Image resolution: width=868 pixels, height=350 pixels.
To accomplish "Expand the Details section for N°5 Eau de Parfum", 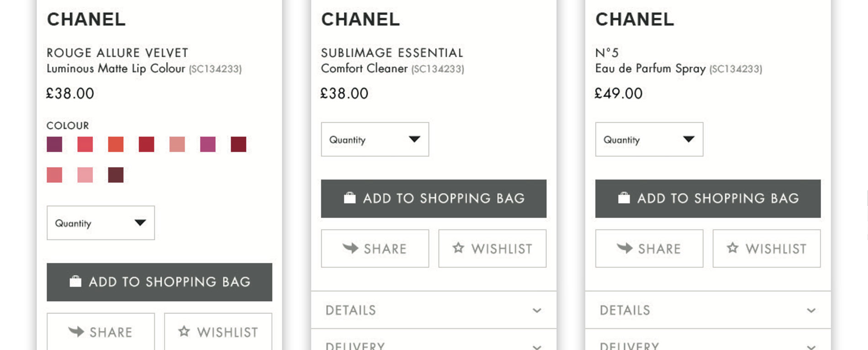I will (x=708, y=310).
